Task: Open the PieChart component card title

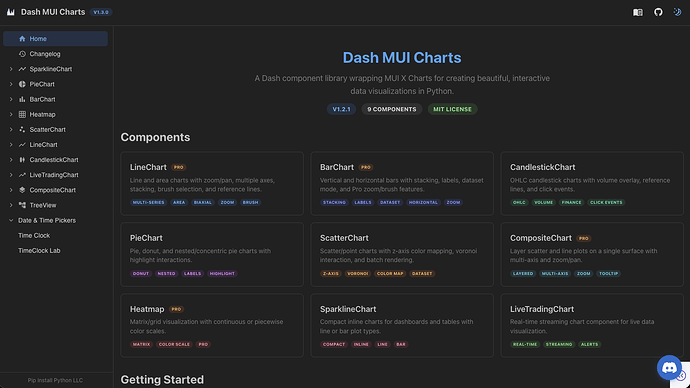Action: [146, 238]
